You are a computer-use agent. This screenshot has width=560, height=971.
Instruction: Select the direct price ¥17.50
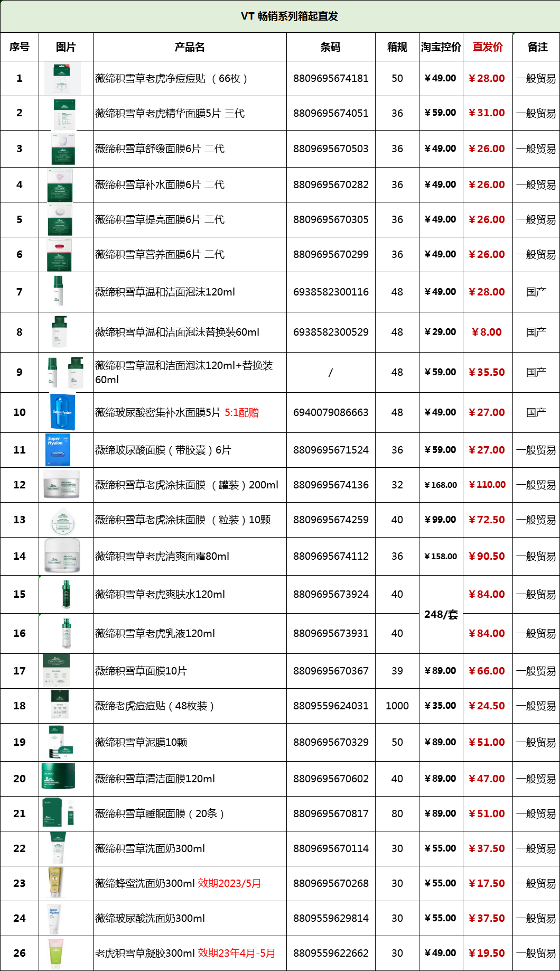coord(487,883)
